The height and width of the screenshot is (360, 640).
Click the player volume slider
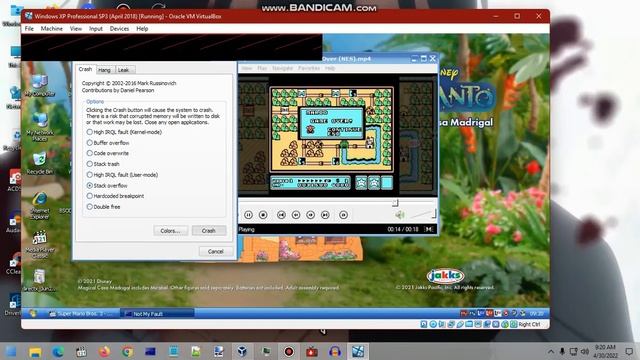click(x=423, y=214)
